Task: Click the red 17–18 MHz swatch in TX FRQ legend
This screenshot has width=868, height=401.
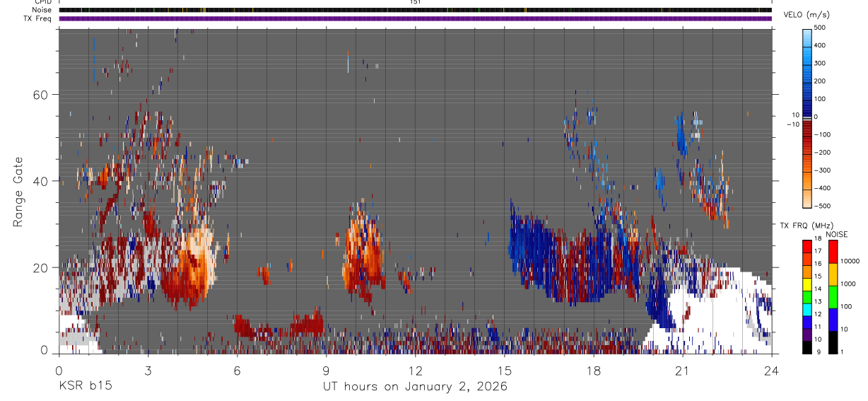Action: click(807, 247)
